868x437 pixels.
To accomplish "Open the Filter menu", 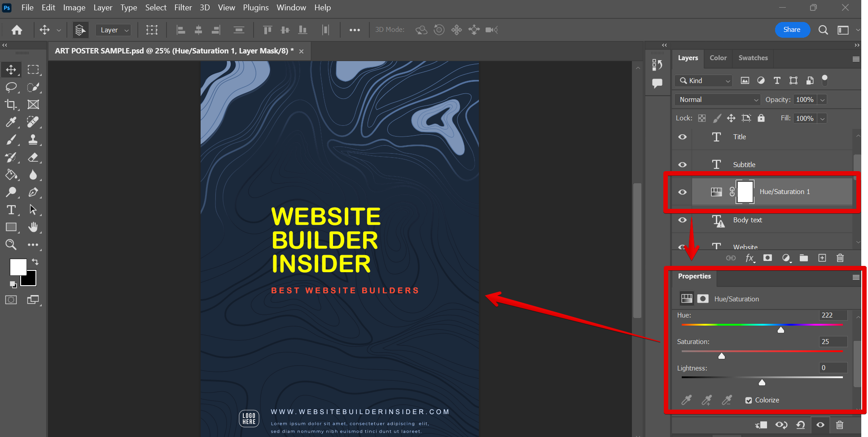I will (x=183, y=8).
